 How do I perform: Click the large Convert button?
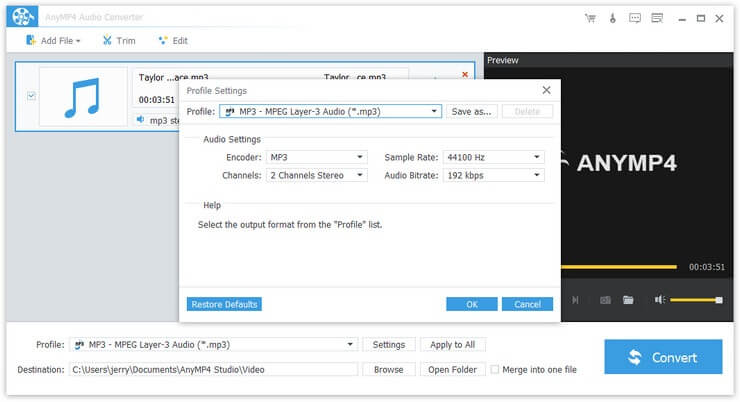[663, 357]
